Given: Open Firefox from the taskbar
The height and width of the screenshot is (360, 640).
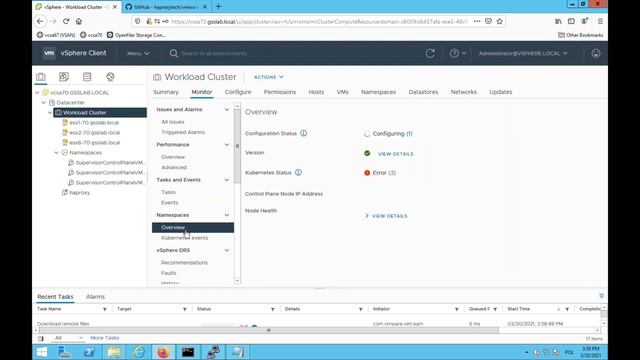Looking at the screenshot, I should pyautogui.click(x=163, y=352).
